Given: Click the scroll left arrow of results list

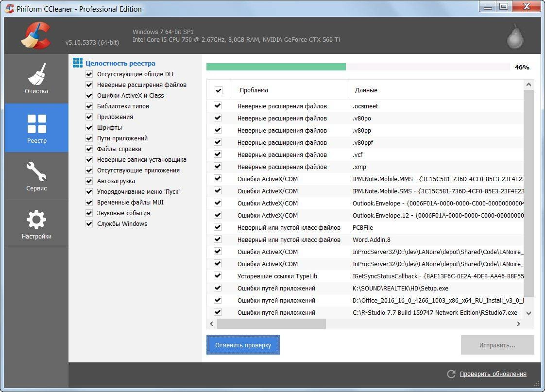Looking at the screenshot, I should coord(212,324).
